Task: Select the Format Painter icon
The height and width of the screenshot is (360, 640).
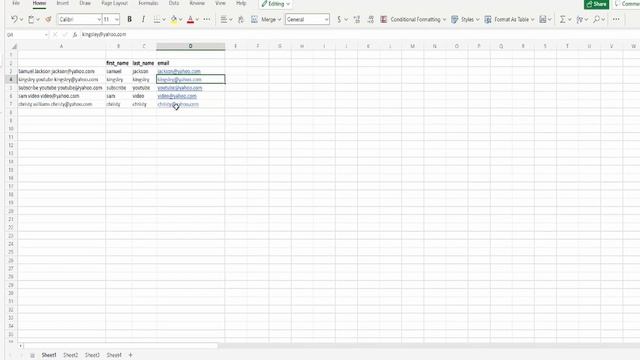Action: pos(48,19)
